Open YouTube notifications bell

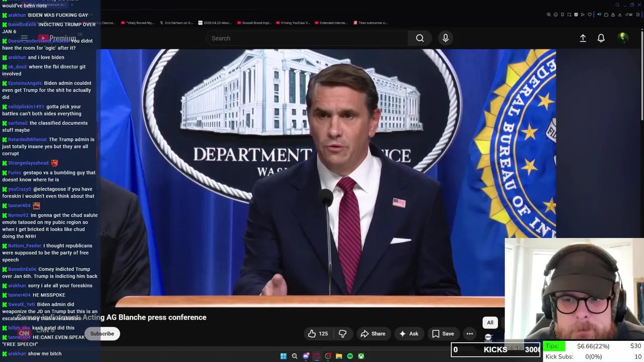(x=601, y=38)
